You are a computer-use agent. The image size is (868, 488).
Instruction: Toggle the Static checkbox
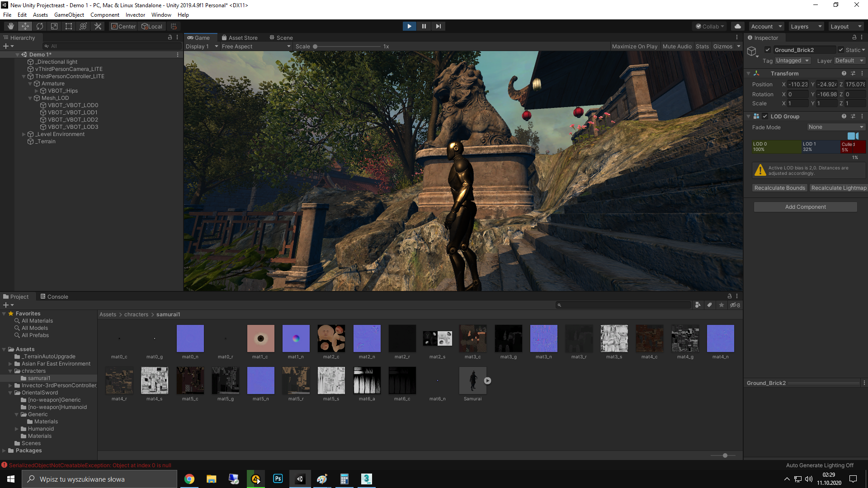841,50
